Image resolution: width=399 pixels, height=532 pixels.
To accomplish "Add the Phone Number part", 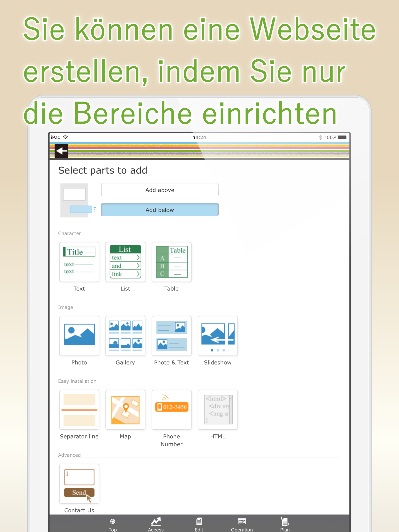I will point(171,410).
